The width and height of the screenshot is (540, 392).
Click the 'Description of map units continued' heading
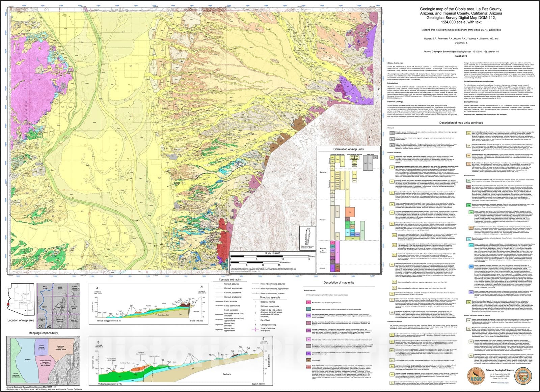[461, 123]
